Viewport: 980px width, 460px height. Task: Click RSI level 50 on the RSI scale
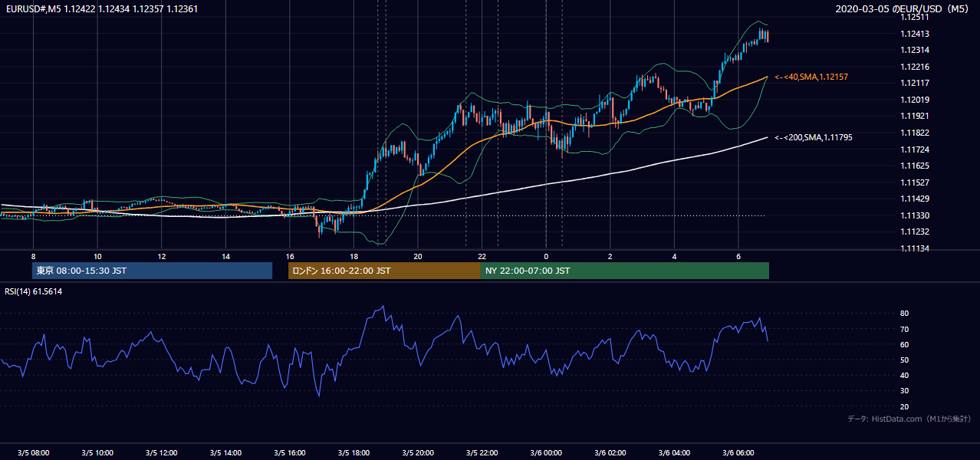[x=905, y=360]
